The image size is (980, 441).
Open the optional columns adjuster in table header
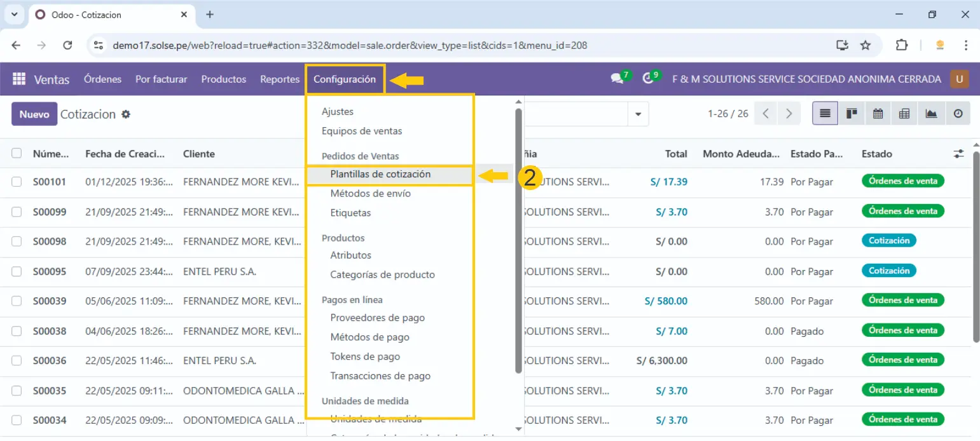[959, 154]
